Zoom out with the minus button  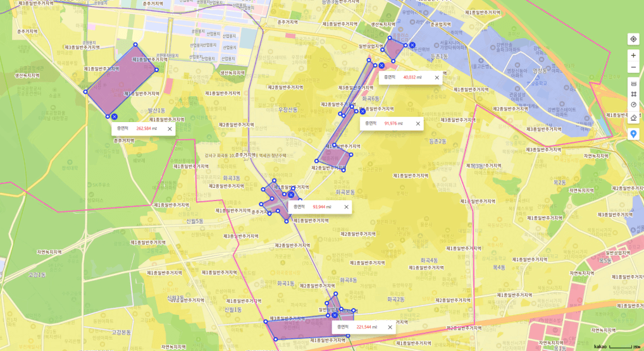633,67
